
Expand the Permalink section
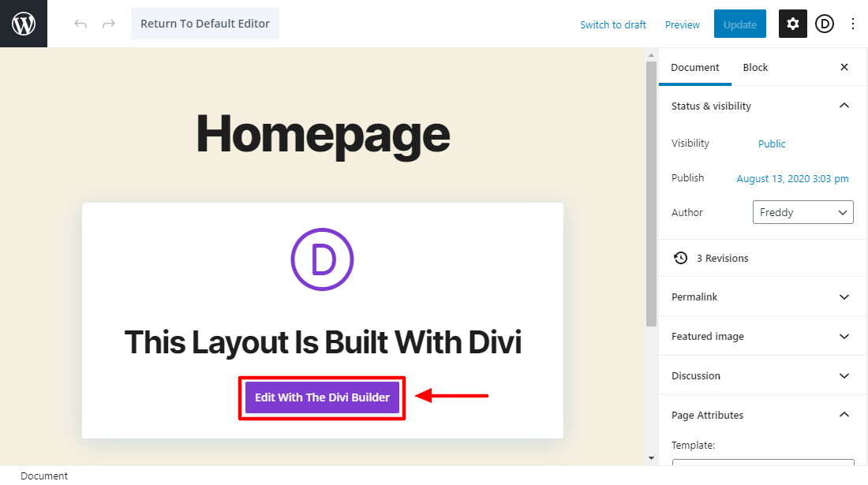pyautogui.click(x=762, y=297)
